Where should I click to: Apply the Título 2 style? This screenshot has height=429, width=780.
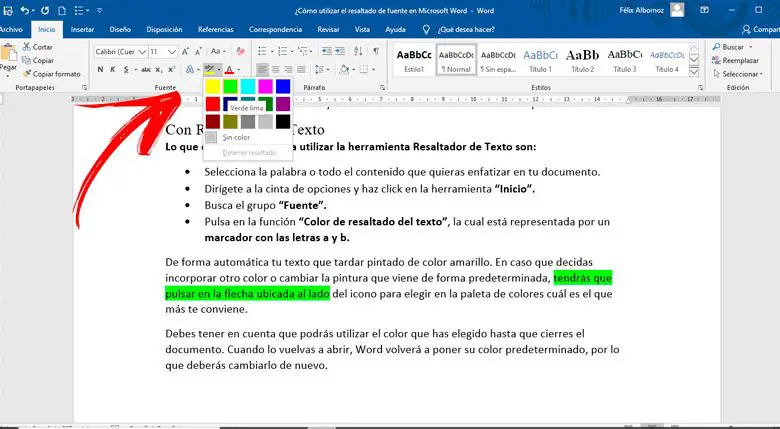tap(583, 60)
